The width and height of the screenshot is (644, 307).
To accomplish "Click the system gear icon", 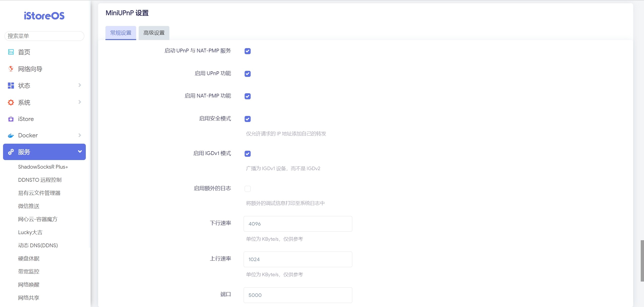I will point(11,102).
